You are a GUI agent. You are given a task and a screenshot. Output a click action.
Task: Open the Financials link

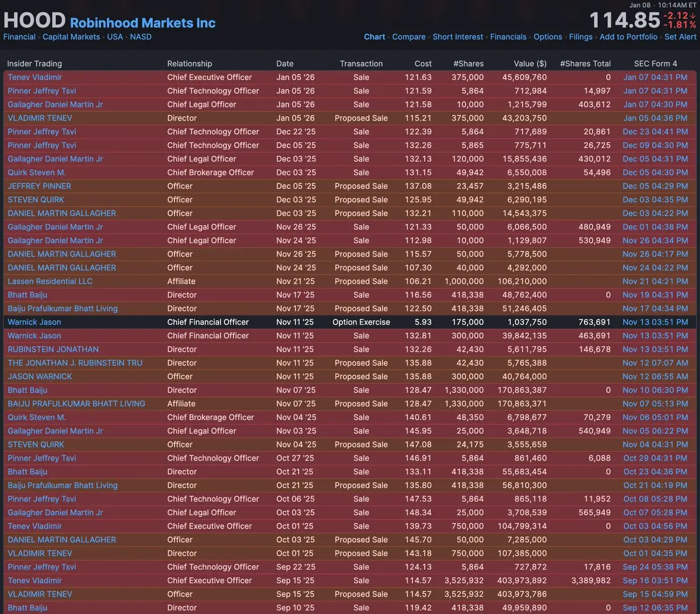tap(508, 37)
